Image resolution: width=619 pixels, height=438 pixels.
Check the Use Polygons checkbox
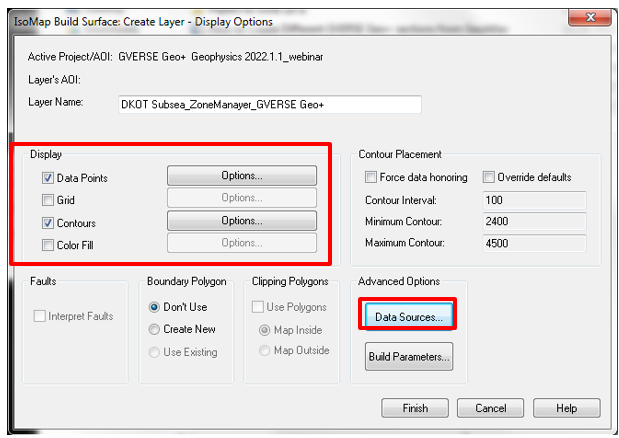click(258, 307)
